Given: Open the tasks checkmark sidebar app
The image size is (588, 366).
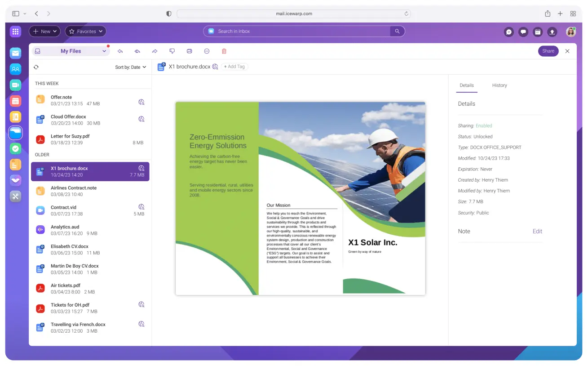Looking at the screenshot, I should pos(16,148).
